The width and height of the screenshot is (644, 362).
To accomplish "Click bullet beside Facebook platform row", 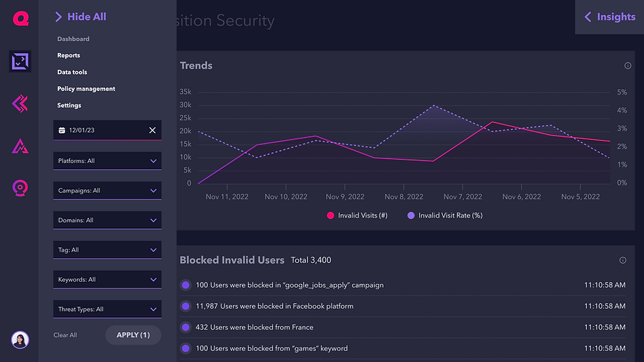I will pos(185,306).
